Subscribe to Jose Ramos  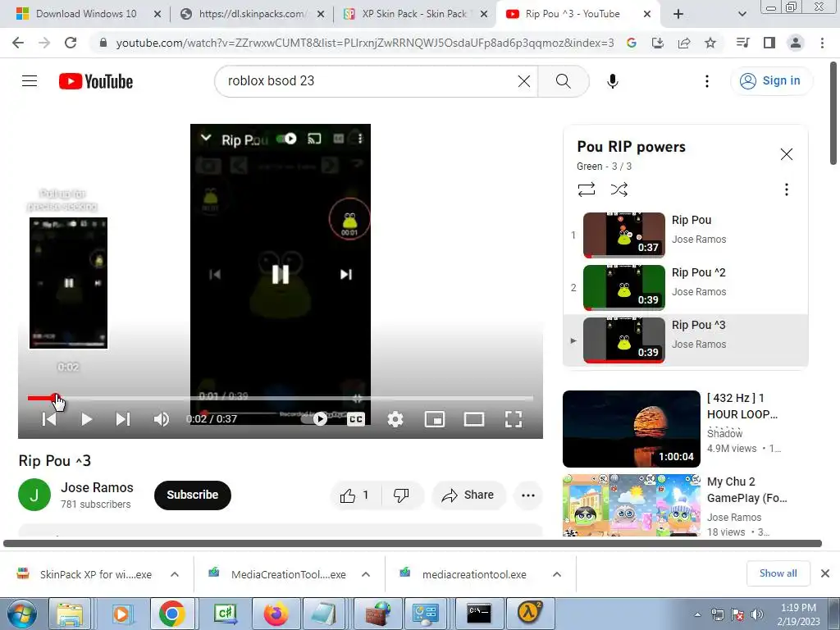192,495
